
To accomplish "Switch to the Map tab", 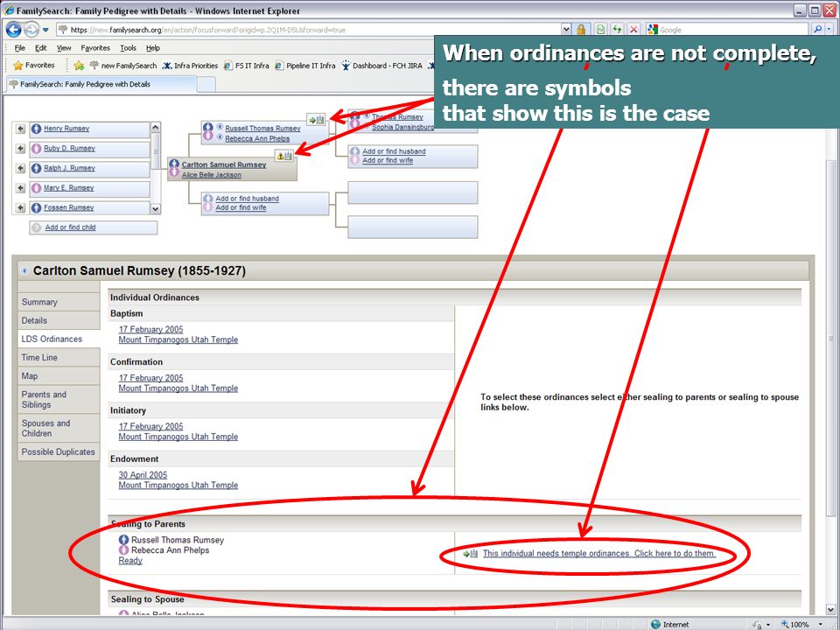I will (59, 376).
